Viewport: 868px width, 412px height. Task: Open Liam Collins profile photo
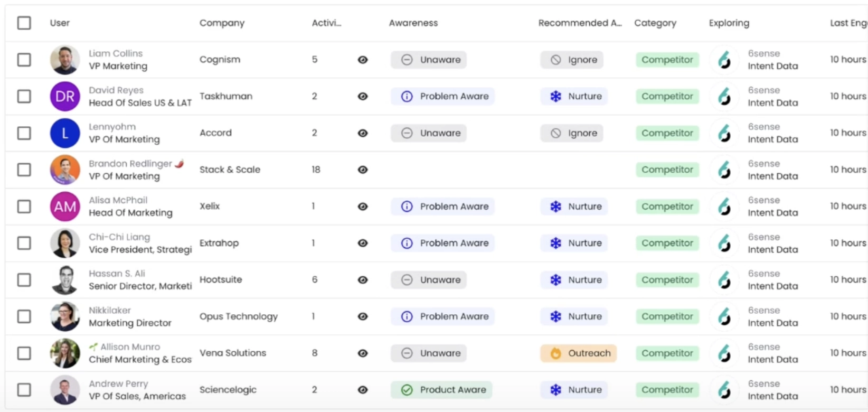tap(65, 60)
